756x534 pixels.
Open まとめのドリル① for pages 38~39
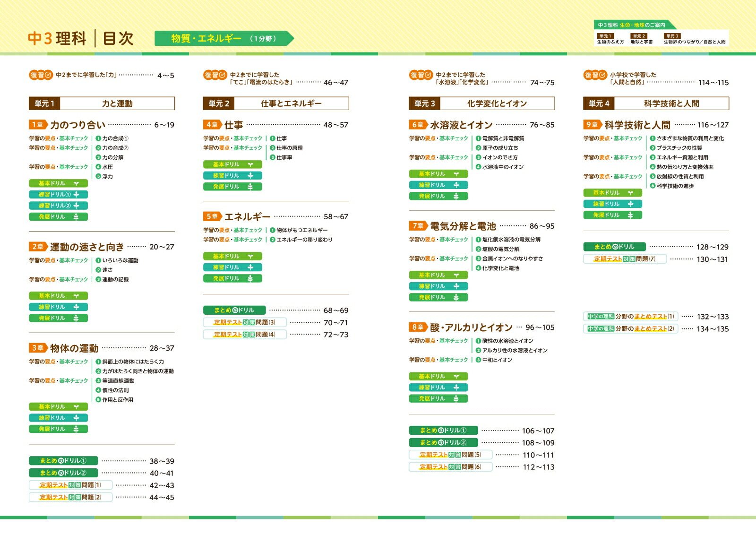pyautogui.click(x=63, y=461)
